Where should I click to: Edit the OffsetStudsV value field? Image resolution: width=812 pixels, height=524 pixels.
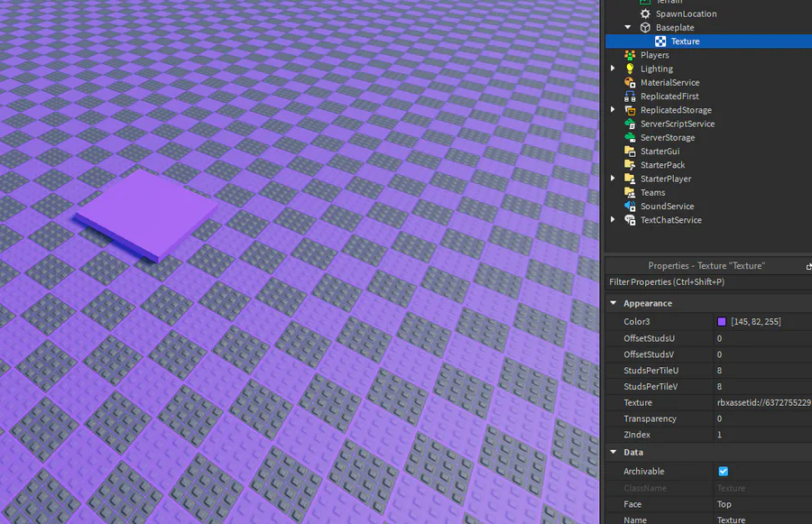click(762, 354)
